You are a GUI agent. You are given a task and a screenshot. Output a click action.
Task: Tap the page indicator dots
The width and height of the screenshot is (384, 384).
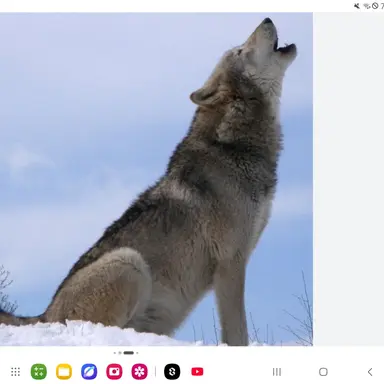[126, 353]
